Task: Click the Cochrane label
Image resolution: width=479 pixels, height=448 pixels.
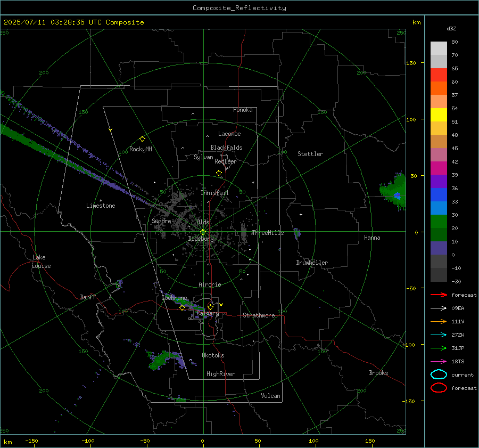Action: 174,298
